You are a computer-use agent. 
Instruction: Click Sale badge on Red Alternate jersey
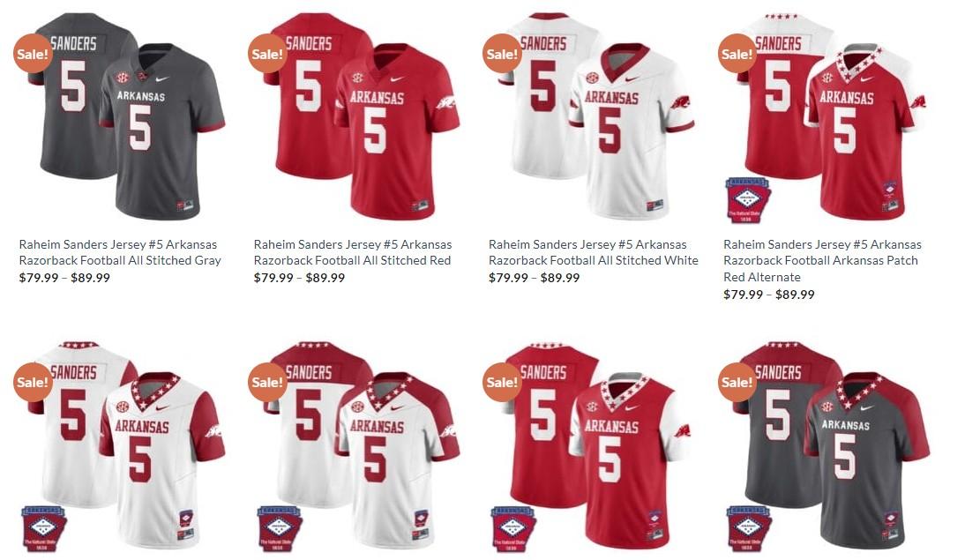click(x=737, y=54)
